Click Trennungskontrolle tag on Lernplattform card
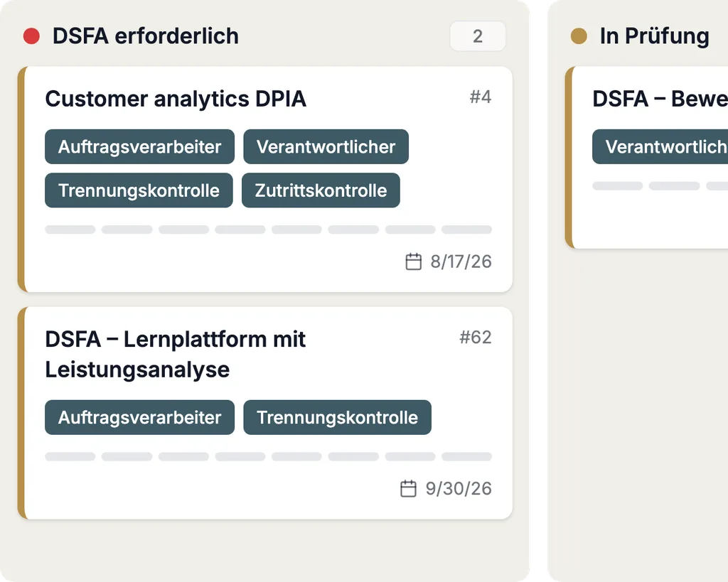Screen dimensions: 728x582 (x=337, y=417)
